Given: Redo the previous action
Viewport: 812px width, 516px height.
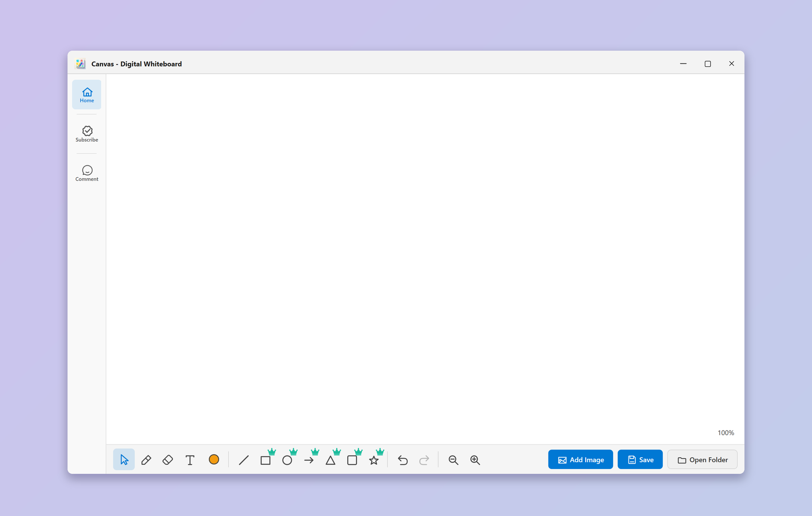Looking at the screenshot, I should (424, 460).
